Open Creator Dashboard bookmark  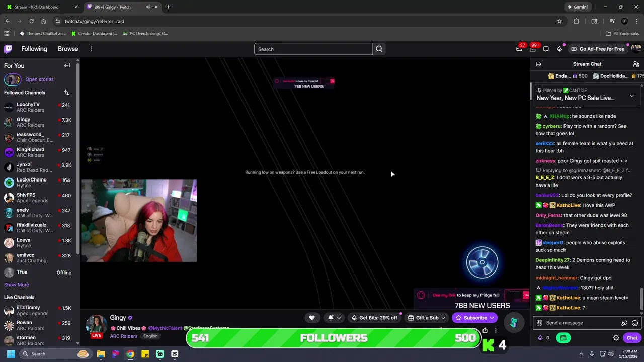(94, 34)
